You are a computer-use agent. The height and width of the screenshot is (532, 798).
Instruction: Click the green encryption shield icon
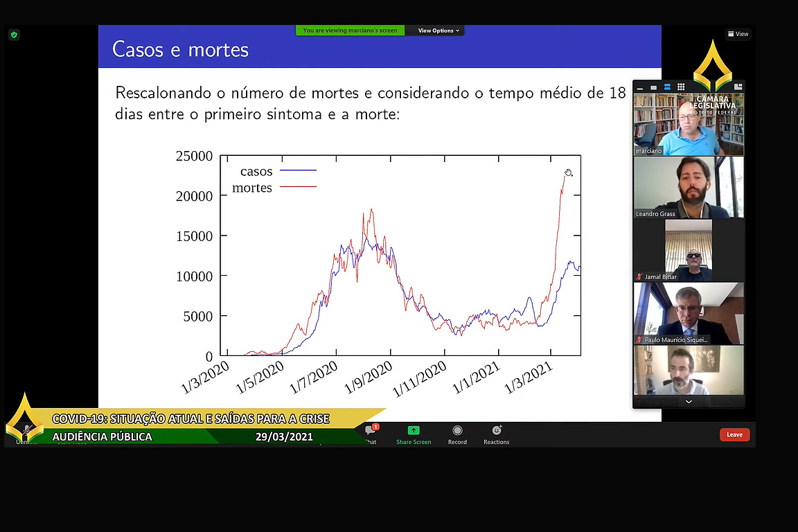pos(14,35)
